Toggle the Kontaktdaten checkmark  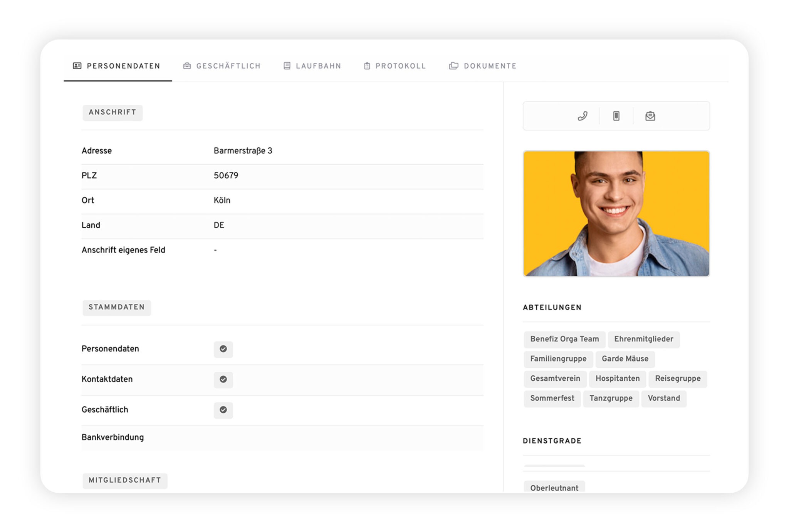(x=223, y=380)
